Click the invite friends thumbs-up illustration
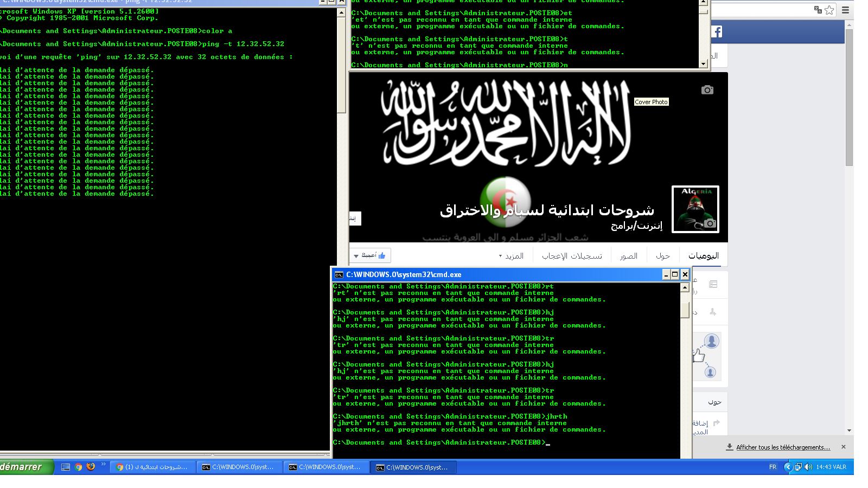 tap(706, 356)
